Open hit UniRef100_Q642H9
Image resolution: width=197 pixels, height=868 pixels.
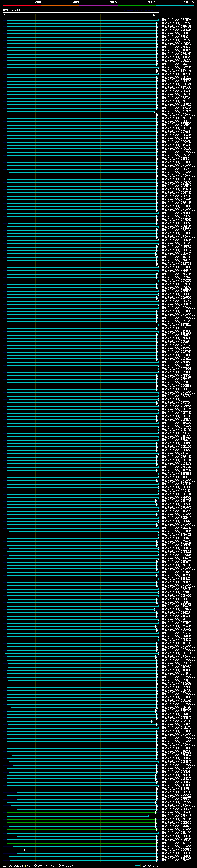[x=176, y=54]
